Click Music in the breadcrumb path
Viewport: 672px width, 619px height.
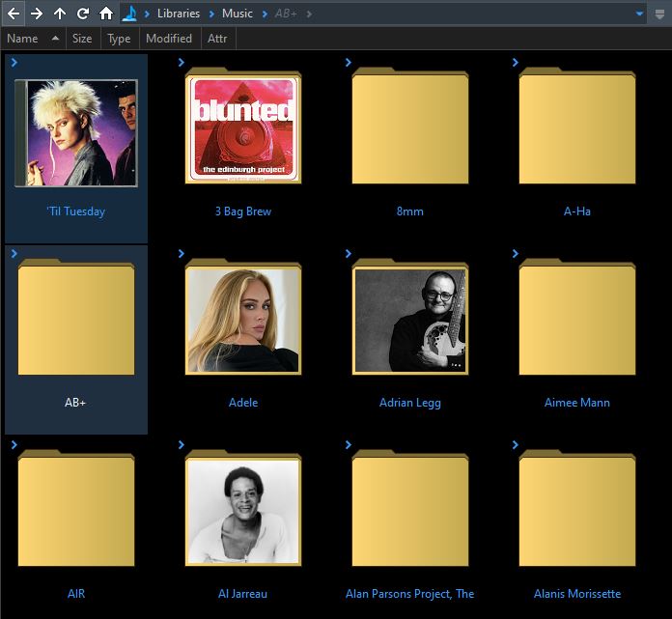(238, 14)
